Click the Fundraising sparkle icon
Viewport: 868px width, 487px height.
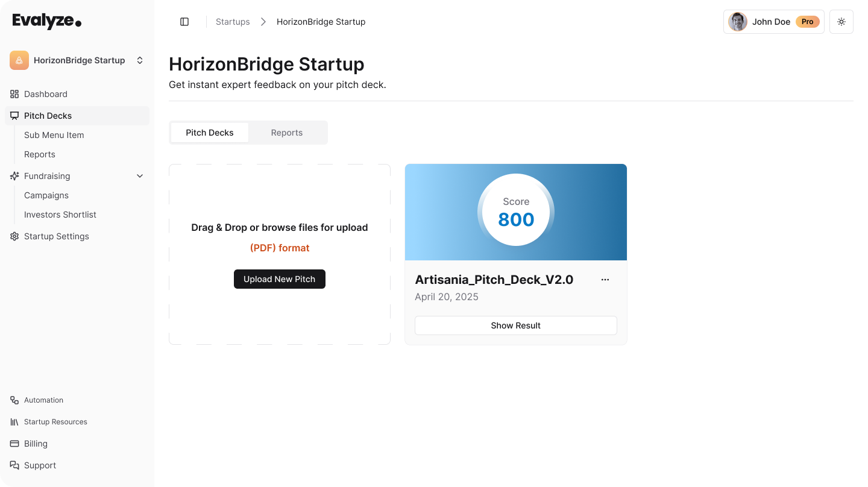pos(14,176)
